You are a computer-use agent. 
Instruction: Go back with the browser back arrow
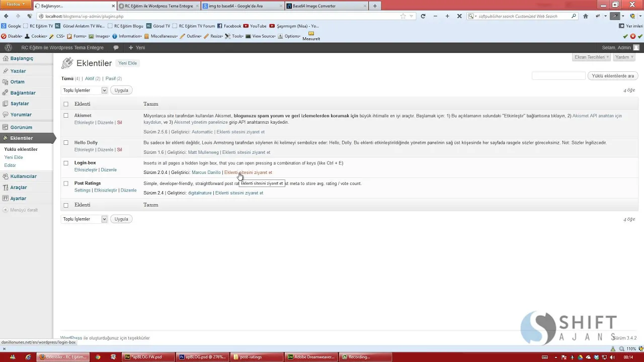pos(6,16)
